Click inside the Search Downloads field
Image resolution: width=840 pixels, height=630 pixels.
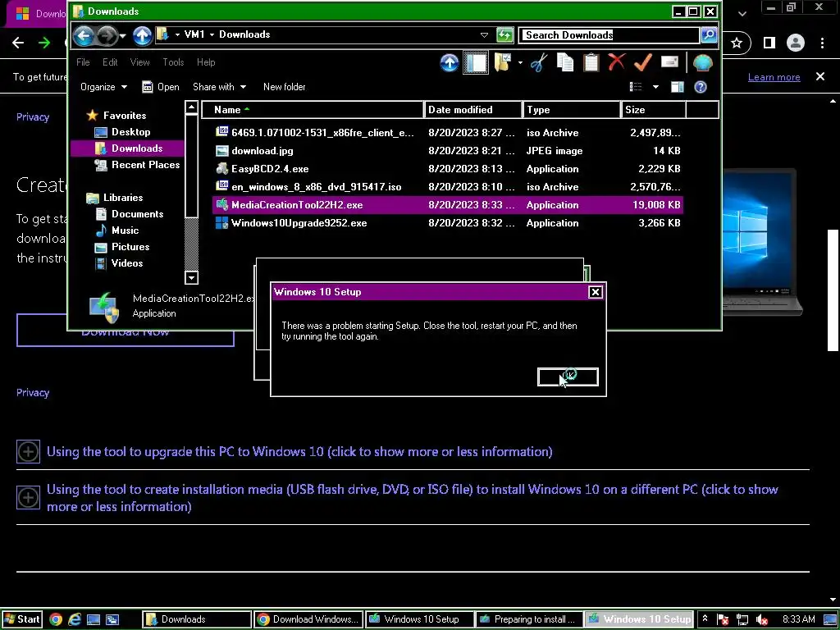(x=609, y=34)
